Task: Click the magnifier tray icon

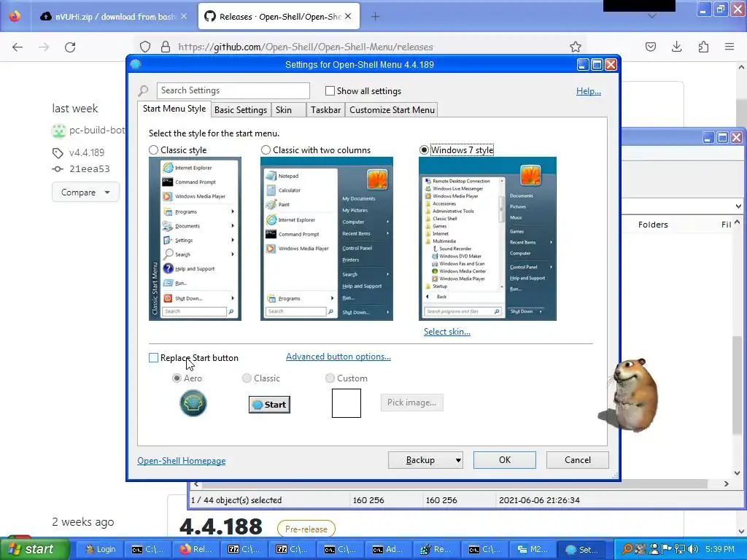Action: coord(627,549)
